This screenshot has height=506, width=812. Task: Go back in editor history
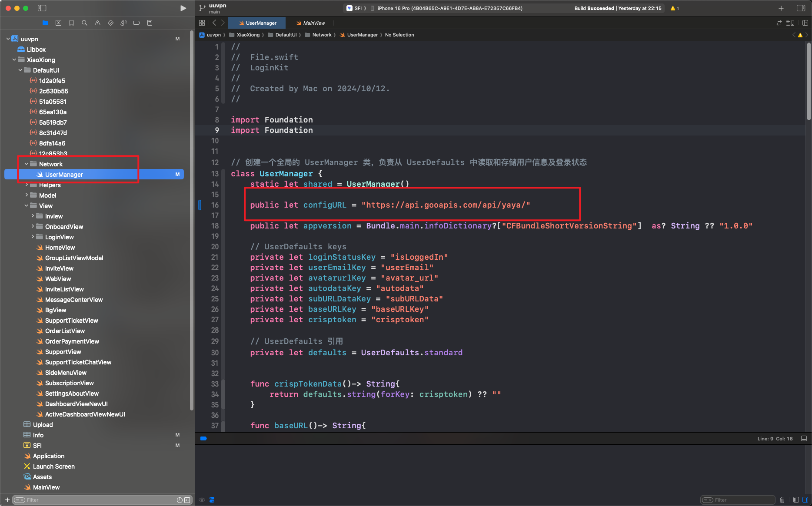click(x=214, y=23)
